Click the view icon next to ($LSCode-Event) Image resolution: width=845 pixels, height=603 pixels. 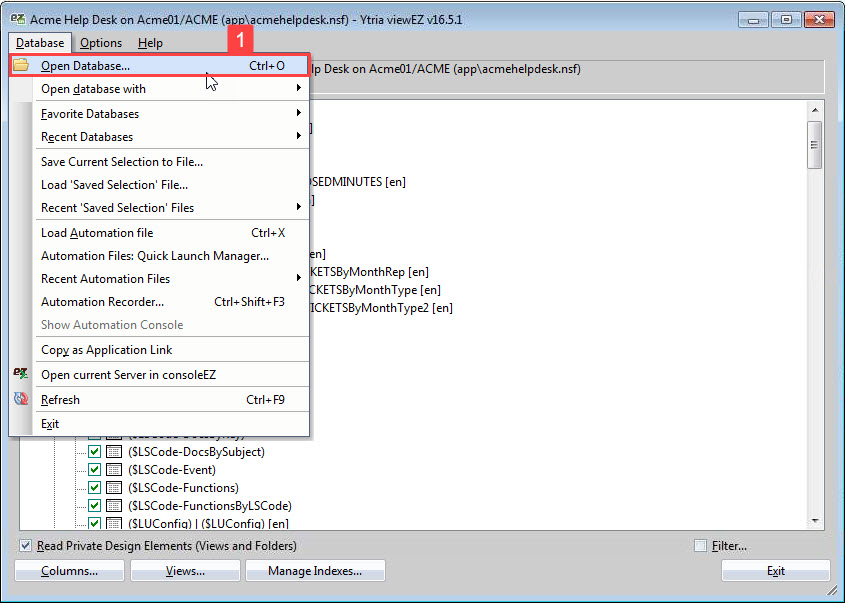112,469
